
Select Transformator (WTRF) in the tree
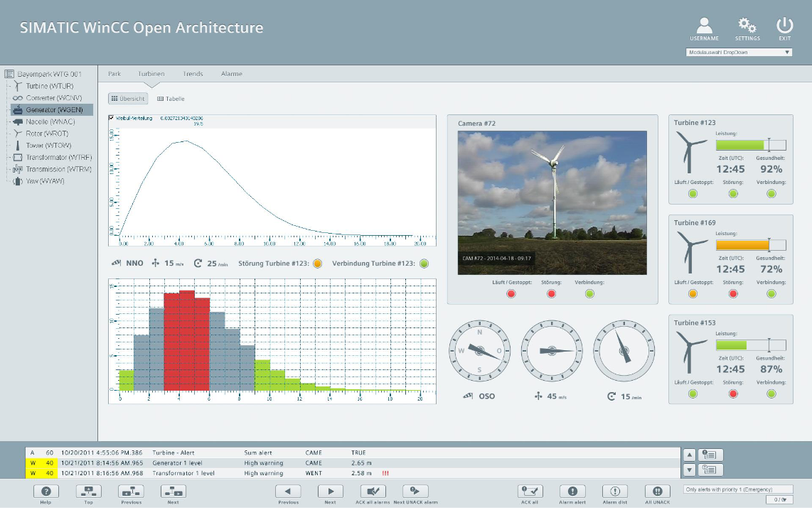point(58,157)
